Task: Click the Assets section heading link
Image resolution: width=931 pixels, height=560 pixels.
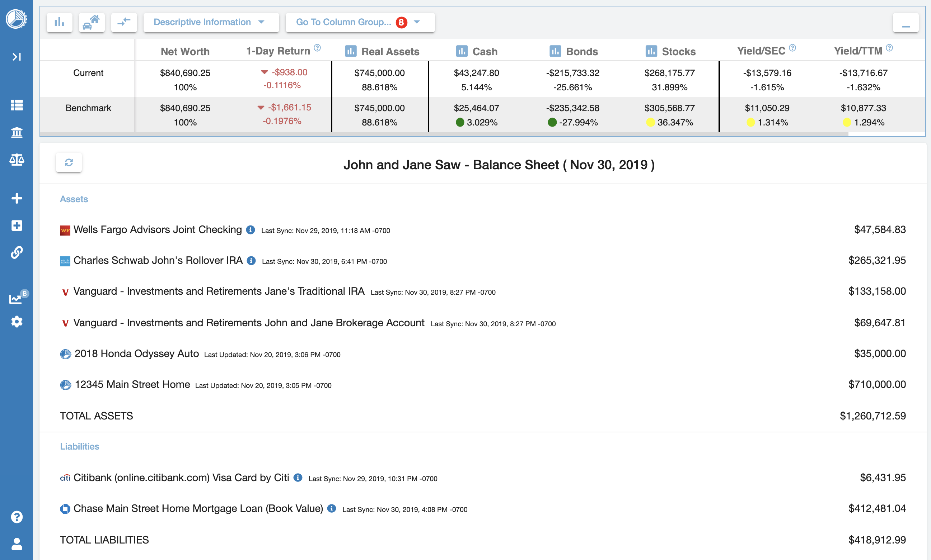Action: coord(74,199)
